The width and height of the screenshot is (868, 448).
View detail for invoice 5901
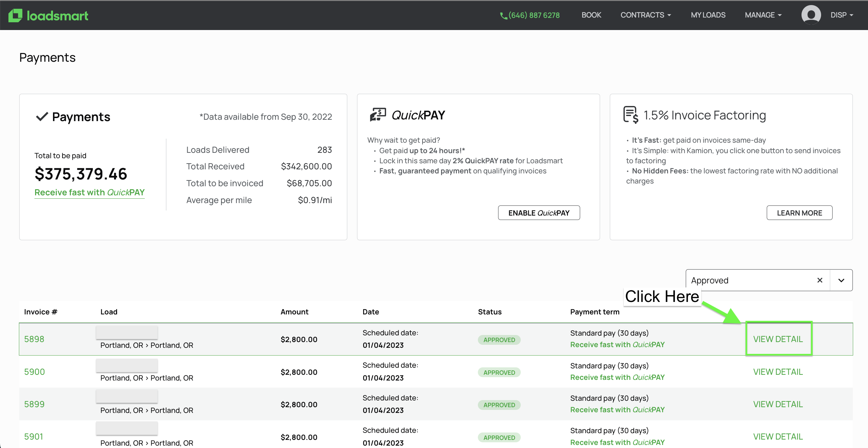pyautogui.click(x=778, y=437)
